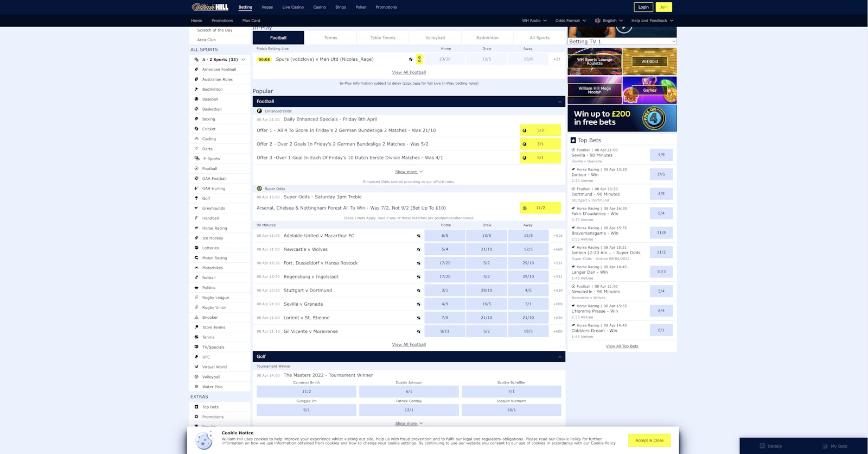Open the WH Gold game thumbnail

click(649, 61)
